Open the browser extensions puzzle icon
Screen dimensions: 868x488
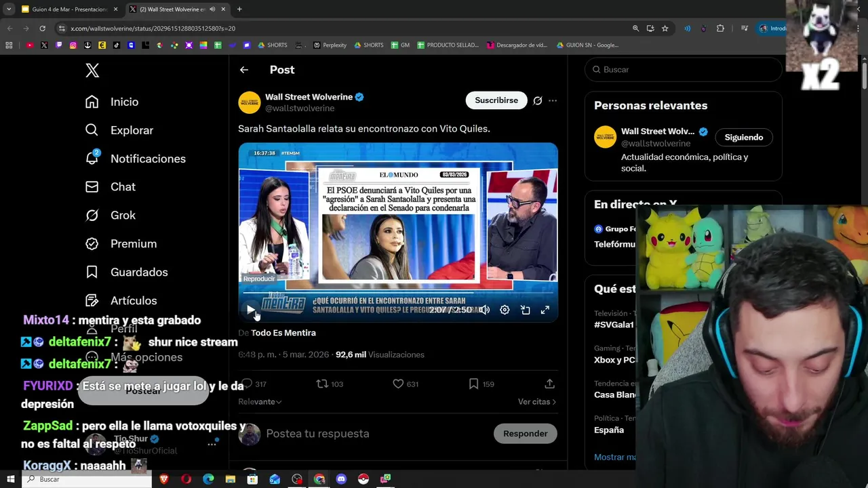[720, 28]
